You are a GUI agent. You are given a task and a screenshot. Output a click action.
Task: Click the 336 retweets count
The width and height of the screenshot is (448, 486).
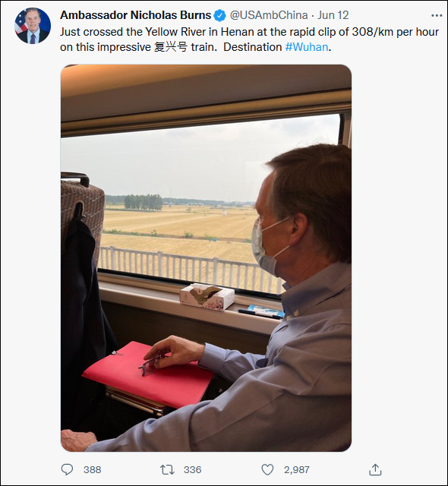(x=192, y=470)
